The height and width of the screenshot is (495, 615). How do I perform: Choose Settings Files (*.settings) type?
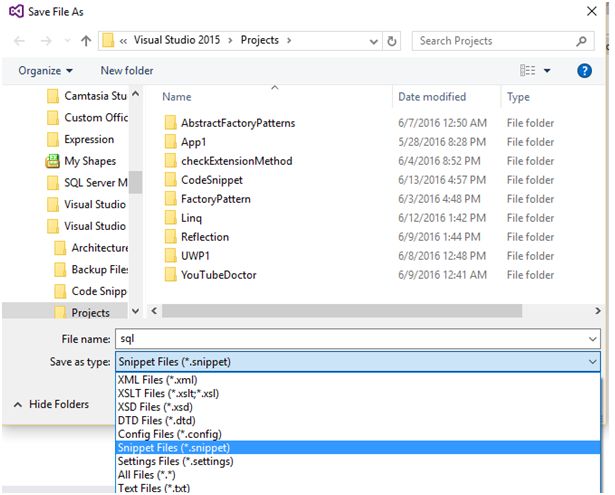pos(358,461)
